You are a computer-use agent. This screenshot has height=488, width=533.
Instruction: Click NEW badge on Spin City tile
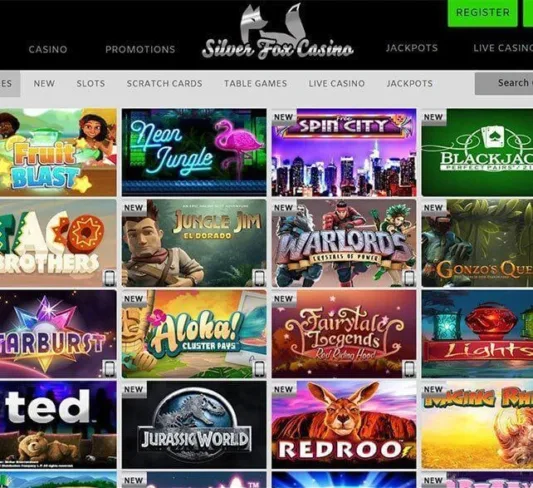coord(284,117)
